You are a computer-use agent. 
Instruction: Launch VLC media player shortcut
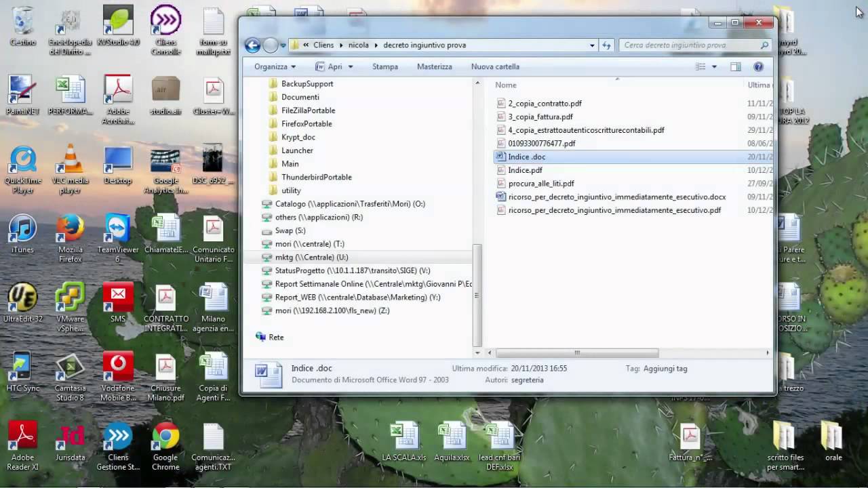tap(70, 169)
